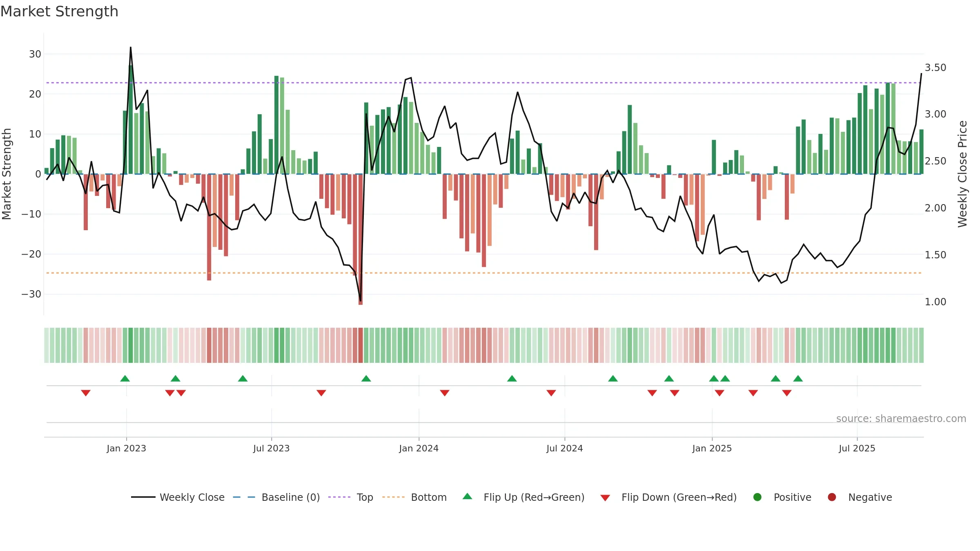This screenshot has height=551, width=980.
Task: Click the 2.50 right-axis price label
Action: [935, 161]
